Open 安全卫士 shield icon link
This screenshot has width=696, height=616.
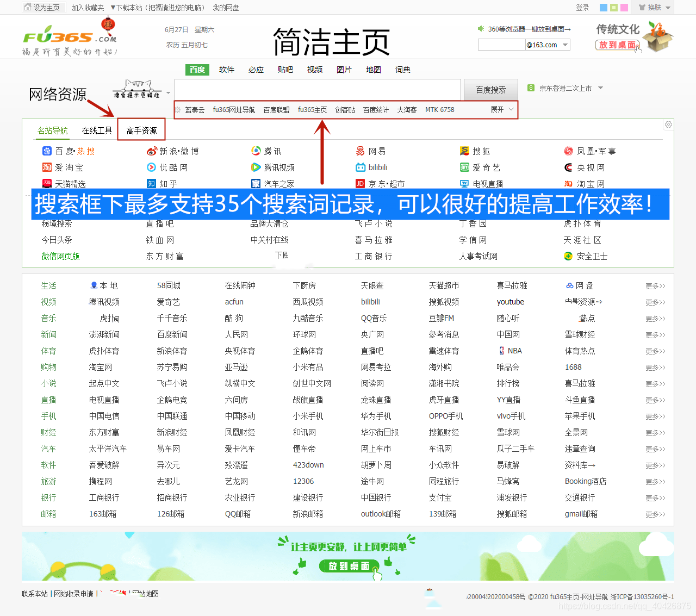click(569, 256)
